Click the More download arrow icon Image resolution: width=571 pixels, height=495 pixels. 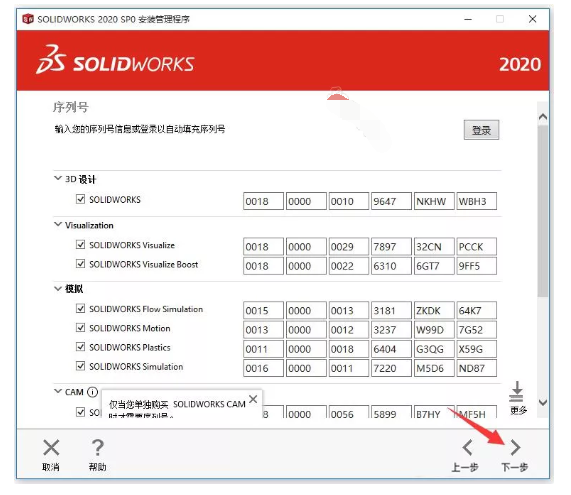pyautogui.click(x=516, y=392)
